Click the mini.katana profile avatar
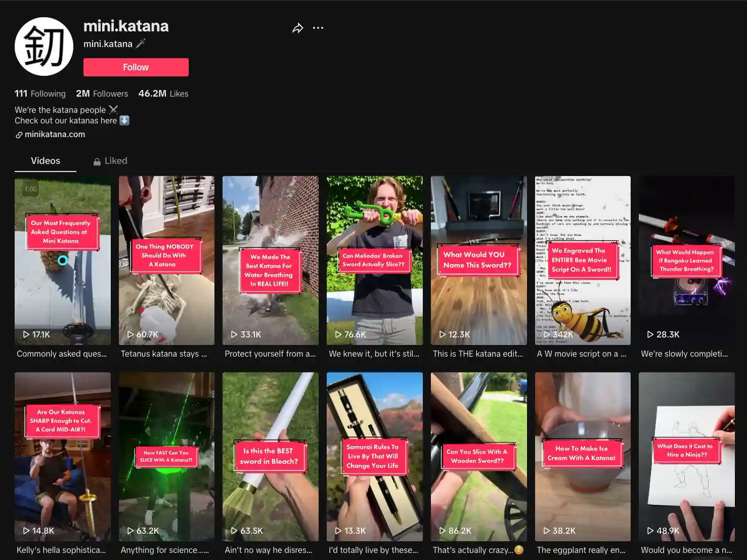This screenshot has height=560, width=747. pos(44,46)
